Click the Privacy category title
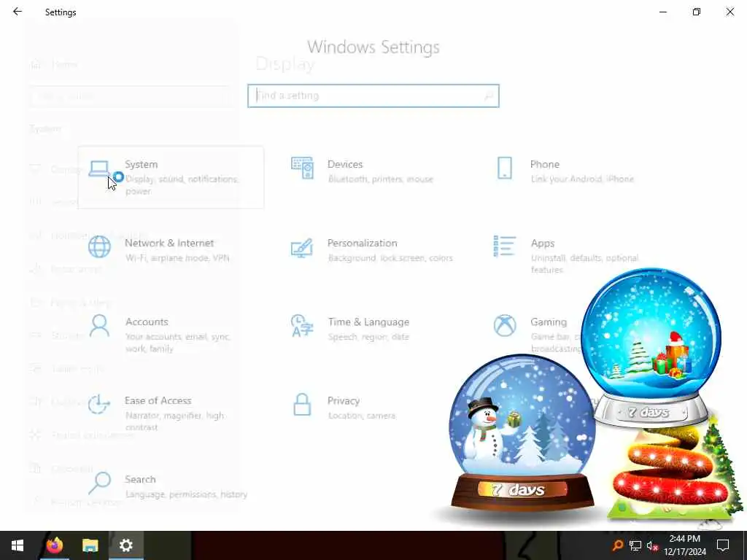 [x=344, y=401]
